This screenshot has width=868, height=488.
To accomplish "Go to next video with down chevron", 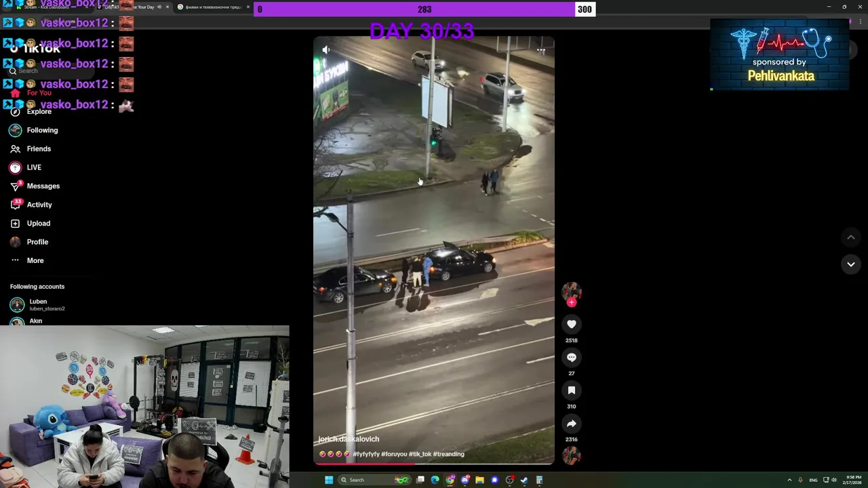I will [x=850, y=264].
